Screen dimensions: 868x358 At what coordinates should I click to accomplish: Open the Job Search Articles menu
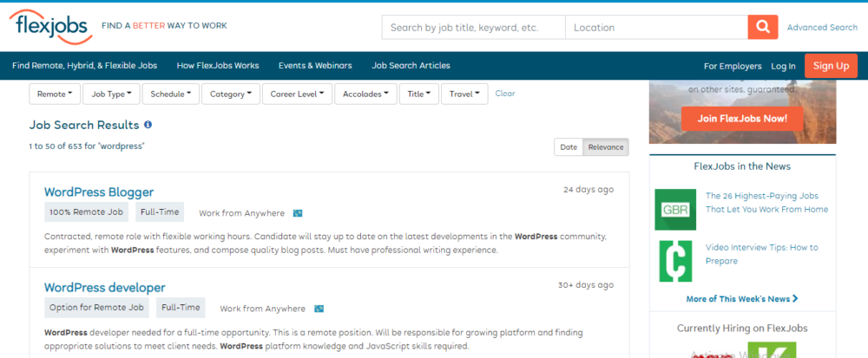pos(411,65)
